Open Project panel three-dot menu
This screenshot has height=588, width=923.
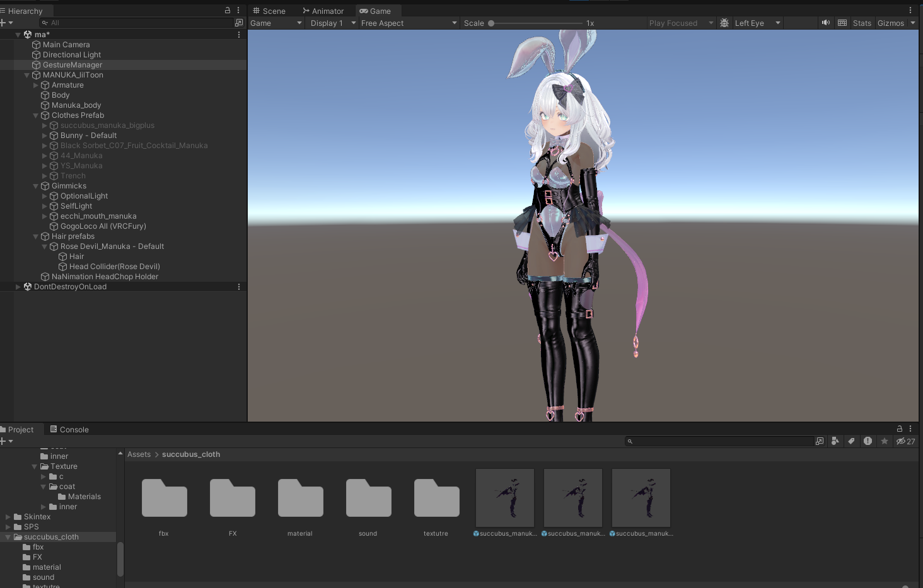coord(910,429)
